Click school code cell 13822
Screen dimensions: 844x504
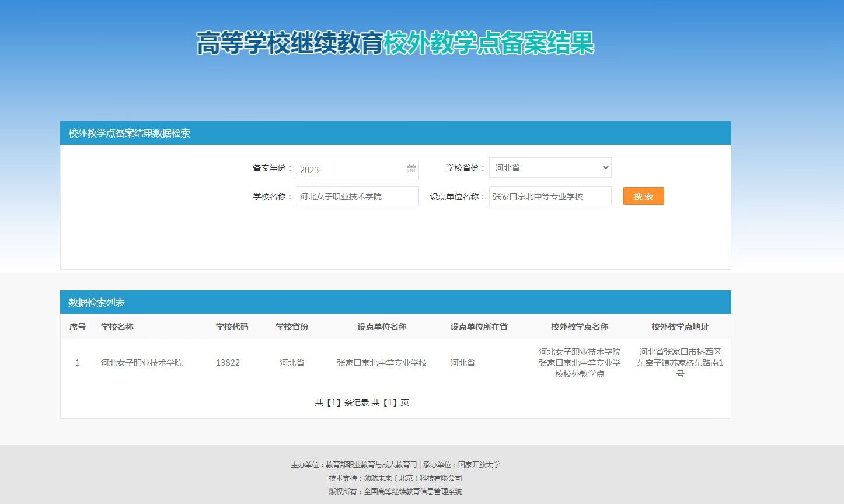tap(228, 363)
